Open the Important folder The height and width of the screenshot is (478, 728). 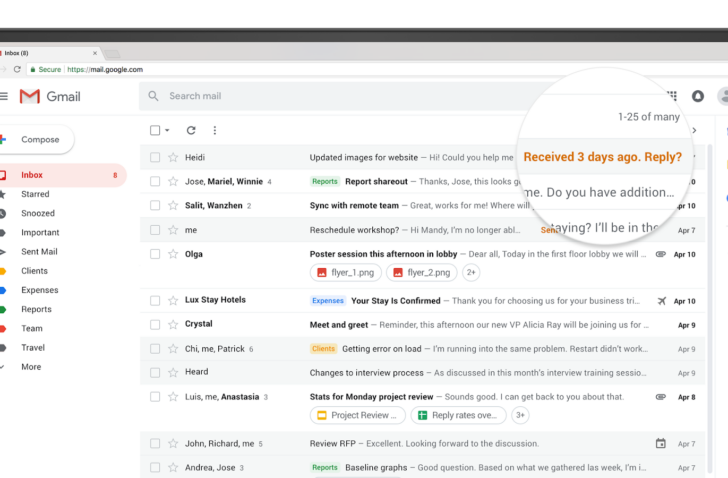(x=40, y=233)
